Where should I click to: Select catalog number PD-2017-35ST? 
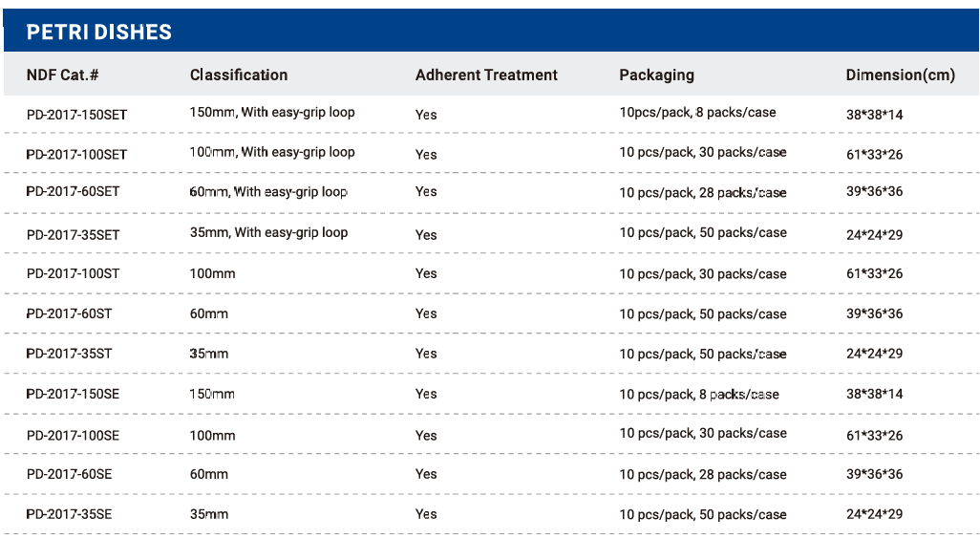(70, 354)
